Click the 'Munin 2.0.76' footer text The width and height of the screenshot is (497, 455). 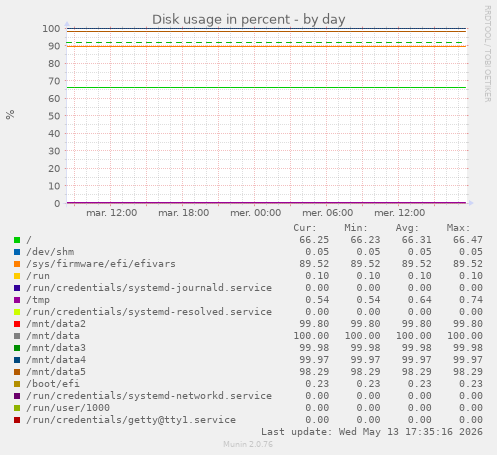(248, 444)
